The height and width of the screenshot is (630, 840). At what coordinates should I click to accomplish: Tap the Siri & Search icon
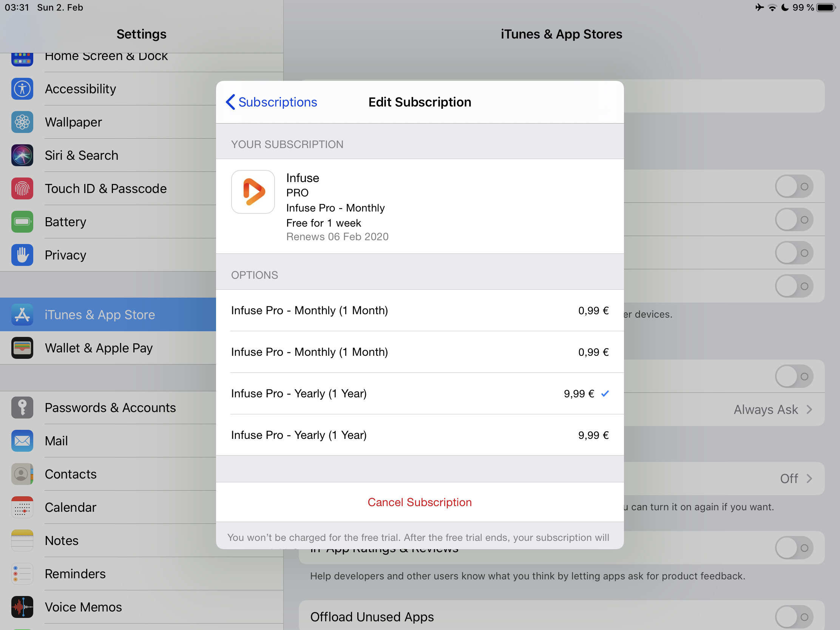(x=22, y=155)
